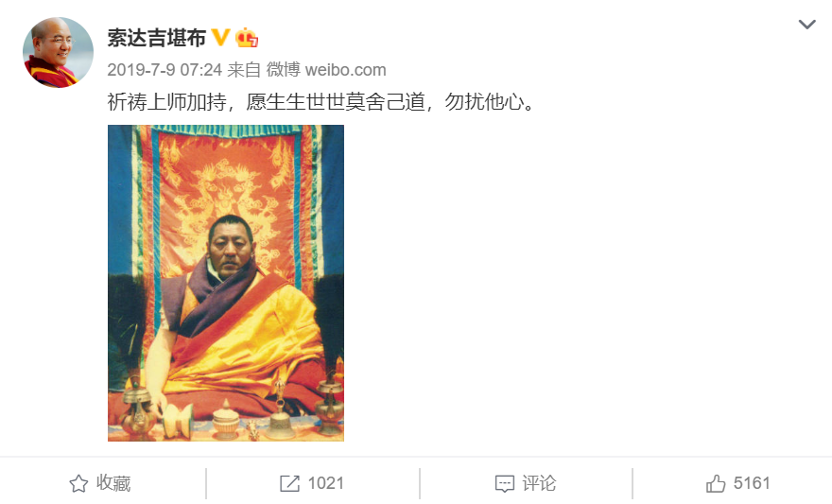Click the orange V verified badge
This screenshot has width=832, height=504.
(220, 38)
